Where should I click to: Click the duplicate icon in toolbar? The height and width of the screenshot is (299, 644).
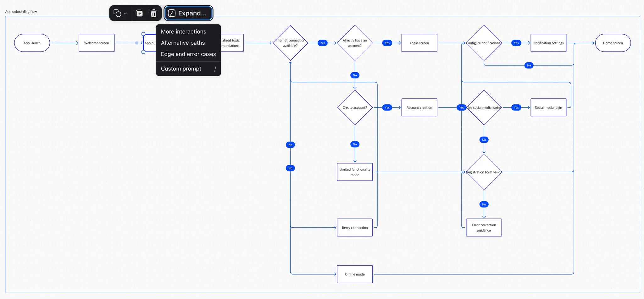coord(139,13)
